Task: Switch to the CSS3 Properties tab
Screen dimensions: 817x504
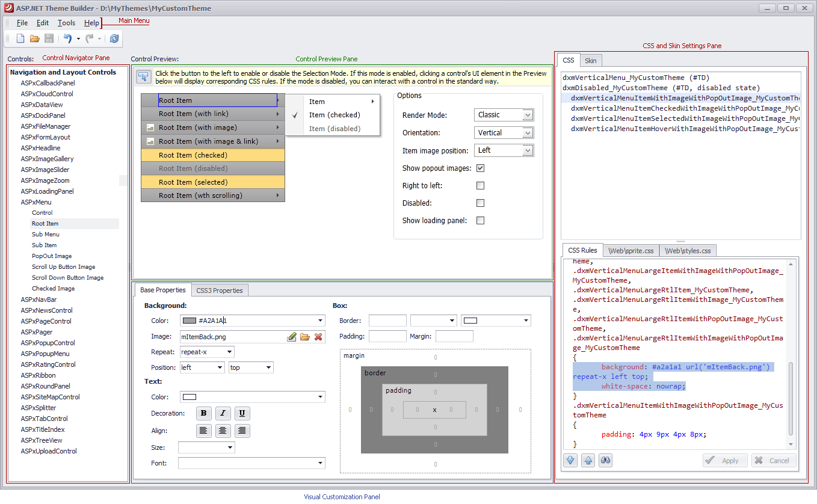Action: [220, 290]
